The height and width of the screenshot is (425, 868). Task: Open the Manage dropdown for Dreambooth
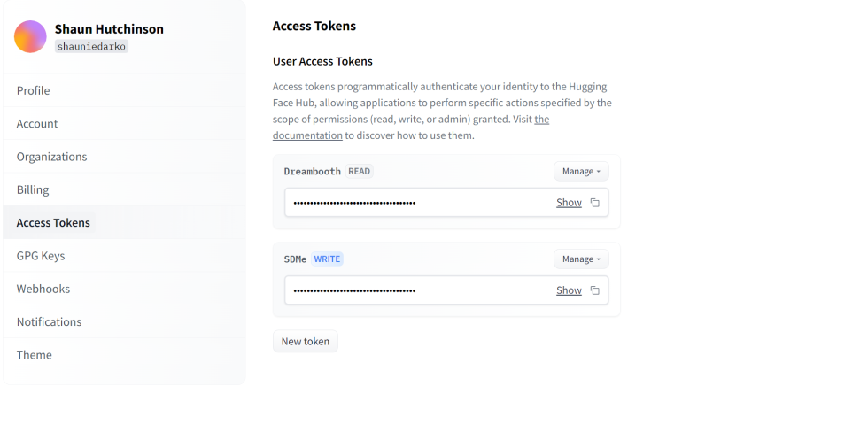[x=581, y=171]
